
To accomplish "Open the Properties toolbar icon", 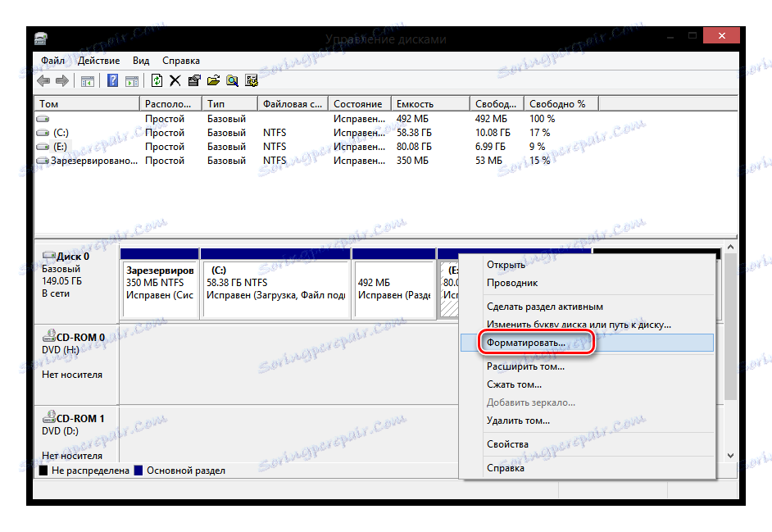I will click(x=194, y=81).
